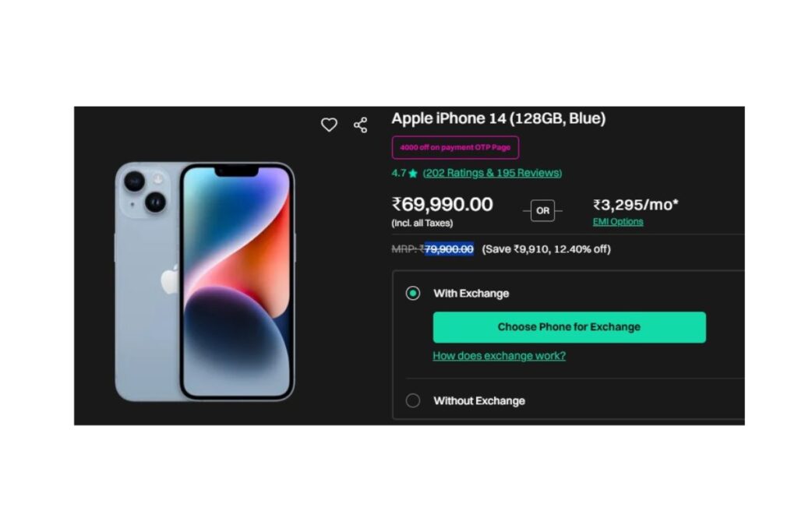Click the Choose Phone for Exchange button
The height and width of the screenshot is (532, 798).
569,327
